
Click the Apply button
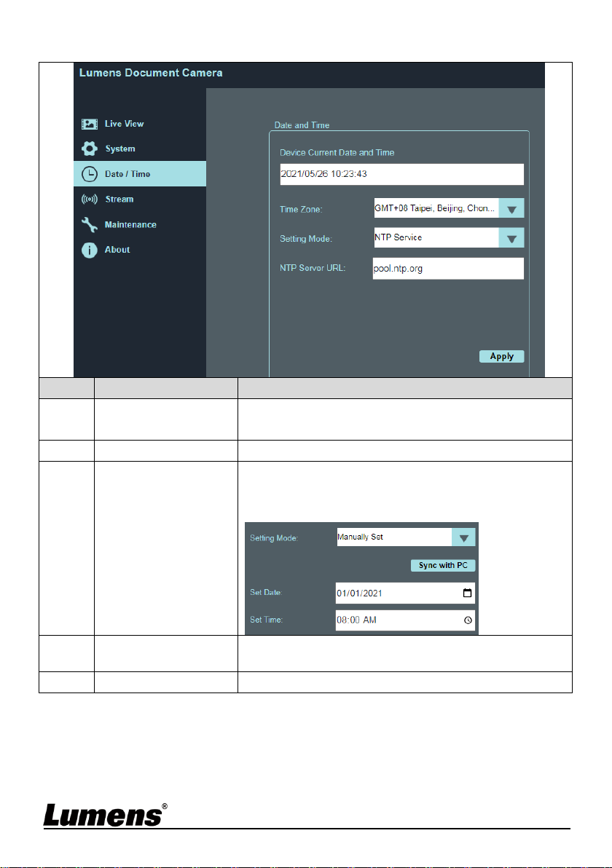click(502, 357)
